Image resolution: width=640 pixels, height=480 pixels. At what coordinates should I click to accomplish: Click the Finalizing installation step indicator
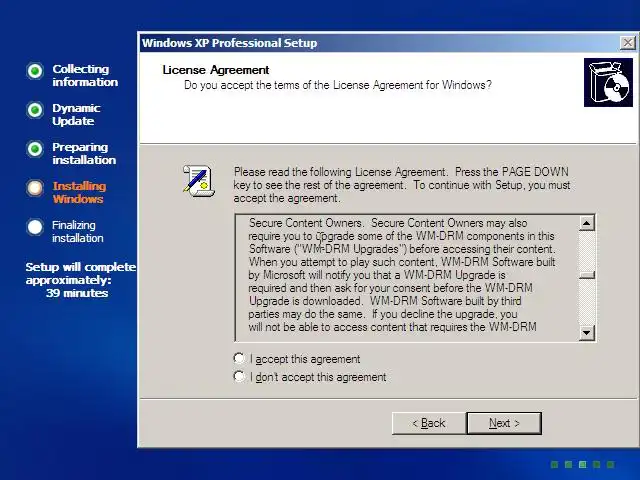[35, 227]
